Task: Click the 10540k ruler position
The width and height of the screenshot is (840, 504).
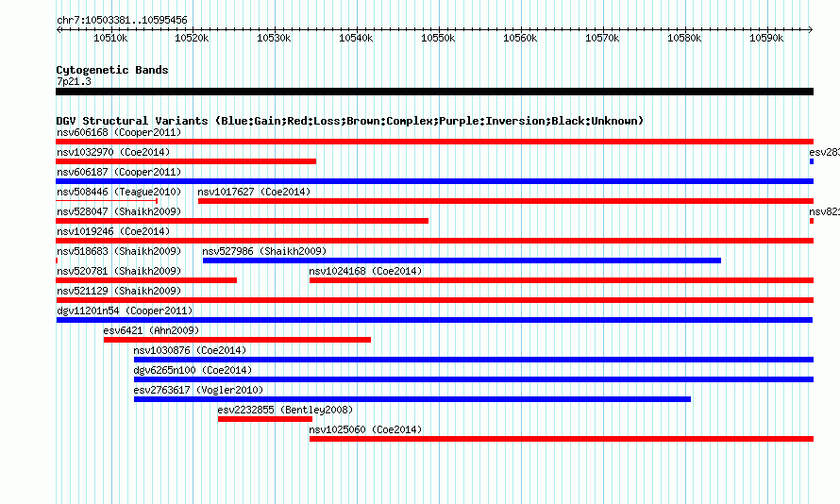Action: click(x=356, y=38)
